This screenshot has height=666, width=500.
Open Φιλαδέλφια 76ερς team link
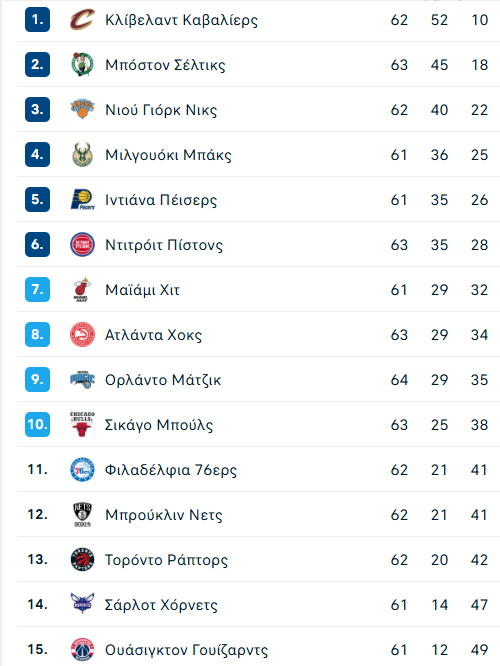click(171, 470)
